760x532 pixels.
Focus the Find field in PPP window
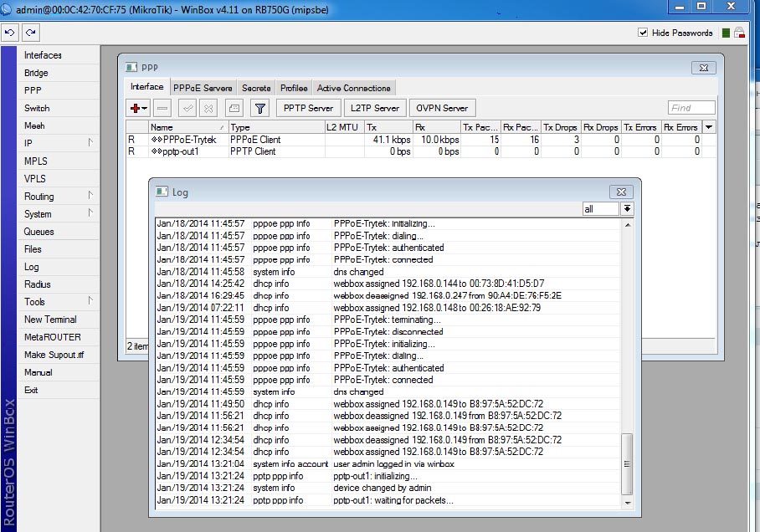(x=691, y=108)
